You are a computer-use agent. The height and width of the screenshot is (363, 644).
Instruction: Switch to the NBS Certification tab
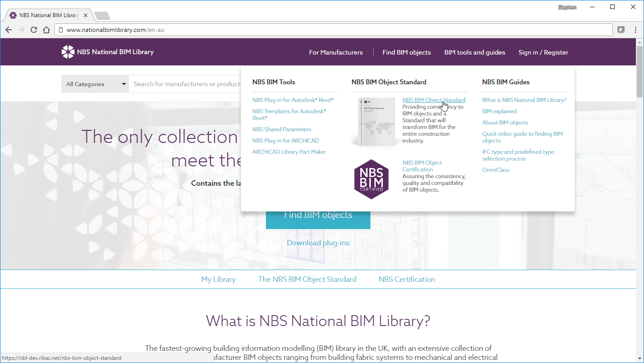407,279
